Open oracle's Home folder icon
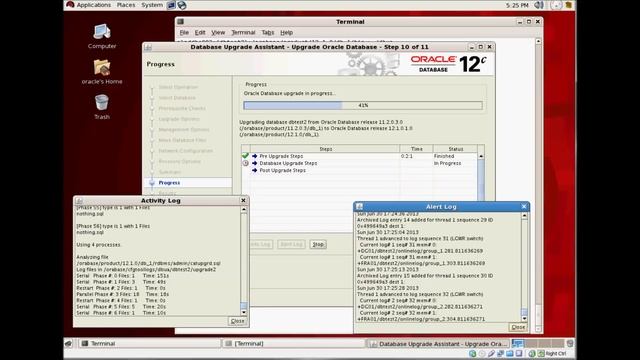Viewport: 640px width, 360px height. [x=102, y=68]
